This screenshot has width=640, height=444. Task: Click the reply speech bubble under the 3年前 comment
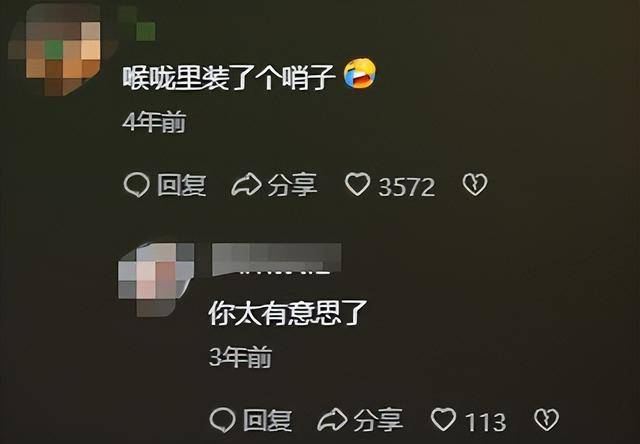(x=222, y=420)
